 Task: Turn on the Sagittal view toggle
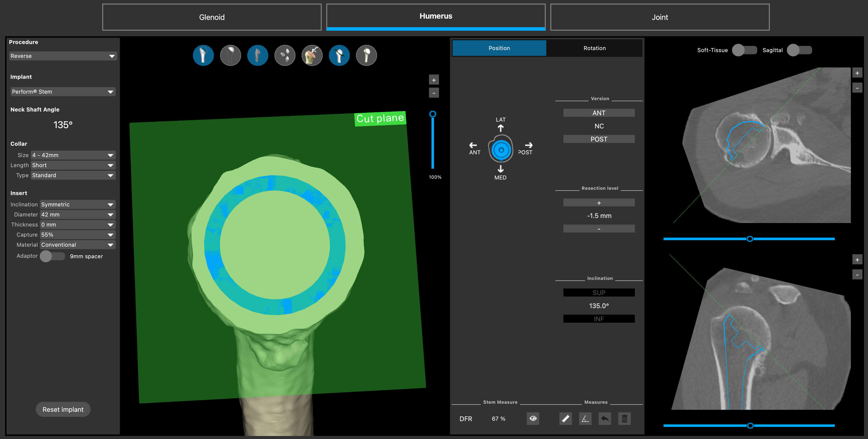799,50
